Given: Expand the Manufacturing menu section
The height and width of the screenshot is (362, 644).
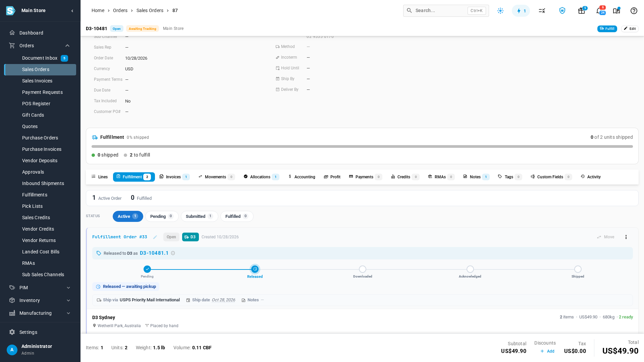Looking at the screenshot, I should point(68,313).
